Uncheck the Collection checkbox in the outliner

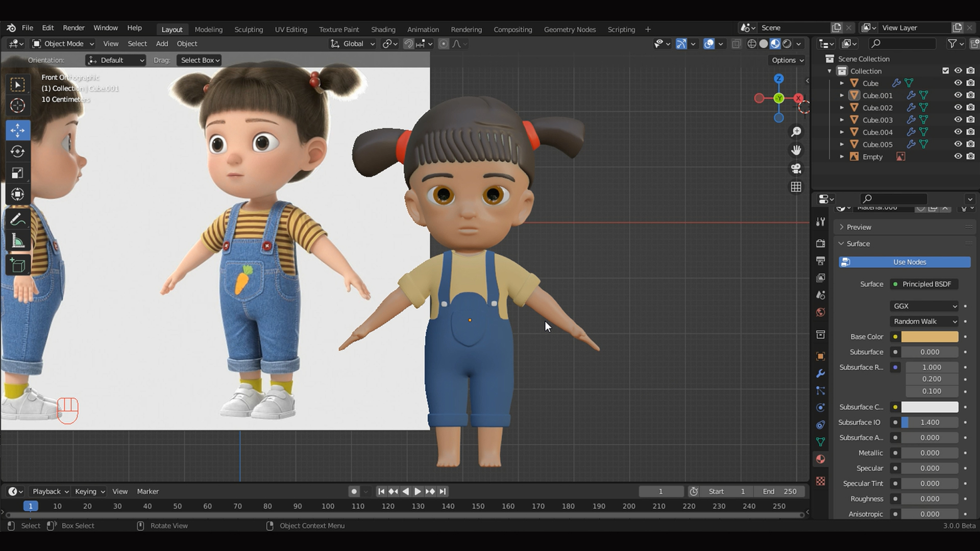(x=946, y=71)
